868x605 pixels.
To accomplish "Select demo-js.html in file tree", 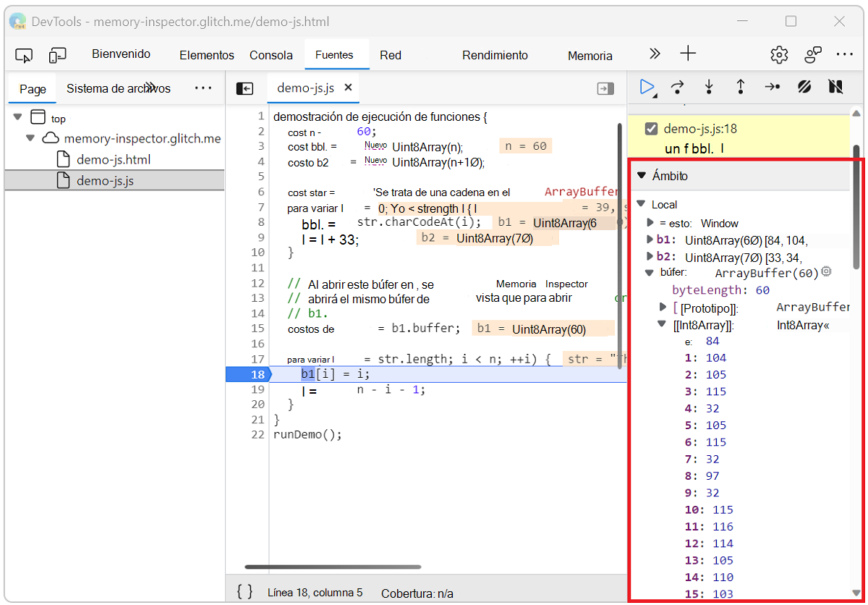I will tap(113, 160).
